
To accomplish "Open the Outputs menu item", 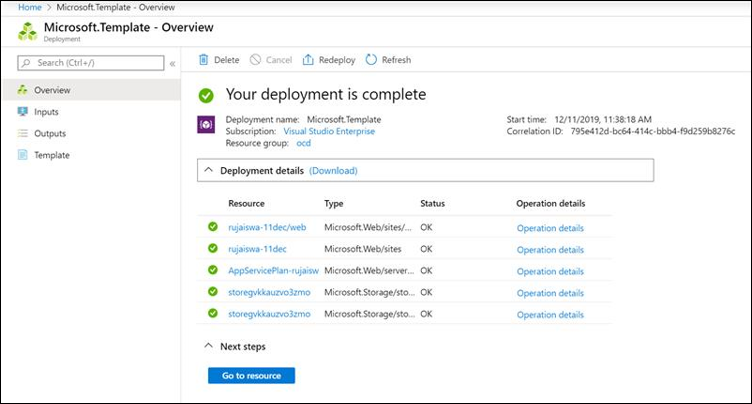I will pos(50,133).
